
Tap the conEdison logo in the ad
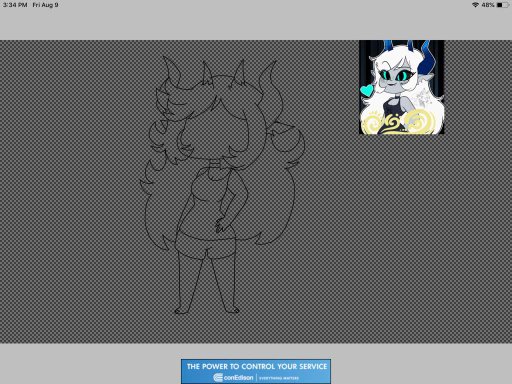[x=233, y=378]
